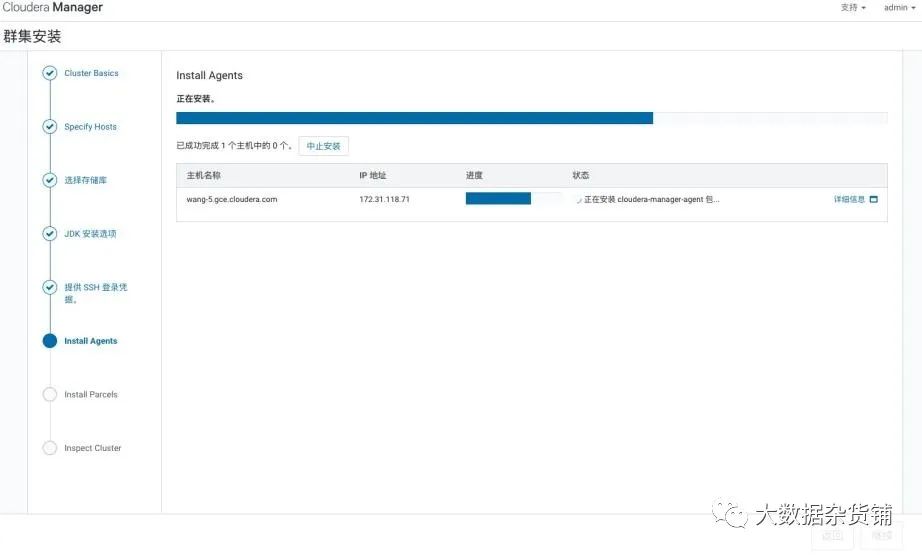Go to the Specify Hosts step
The image size is (922, 555).
(x=91, y=127)
